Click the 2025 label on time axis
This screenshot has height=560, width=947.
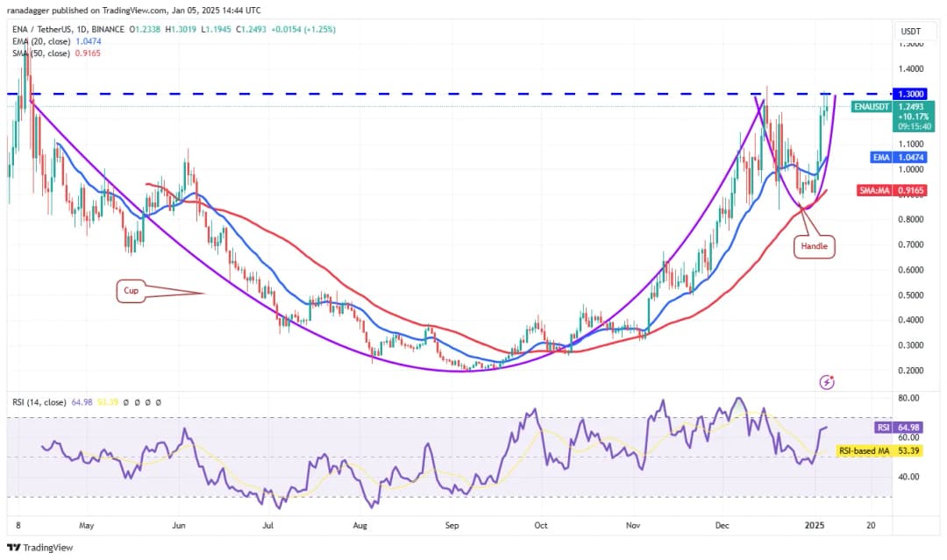tap(815, 526)
